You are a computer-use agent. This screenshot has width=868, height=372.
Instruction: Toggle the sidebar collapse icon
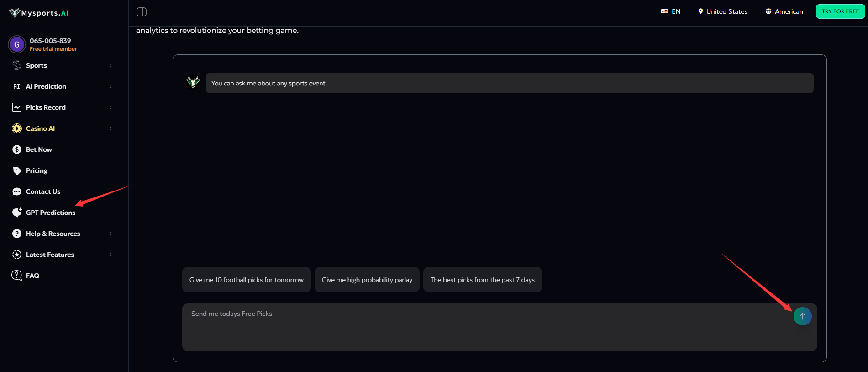(x=142, y=12)
